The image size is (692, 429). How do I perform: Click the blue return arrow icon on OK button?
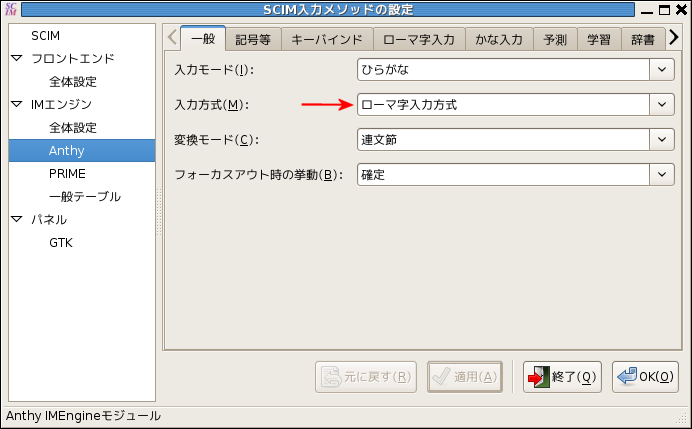pos(627,376)
